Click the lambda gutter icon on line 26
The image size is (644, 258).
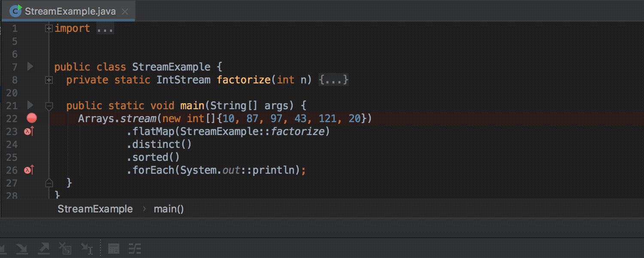29,170
